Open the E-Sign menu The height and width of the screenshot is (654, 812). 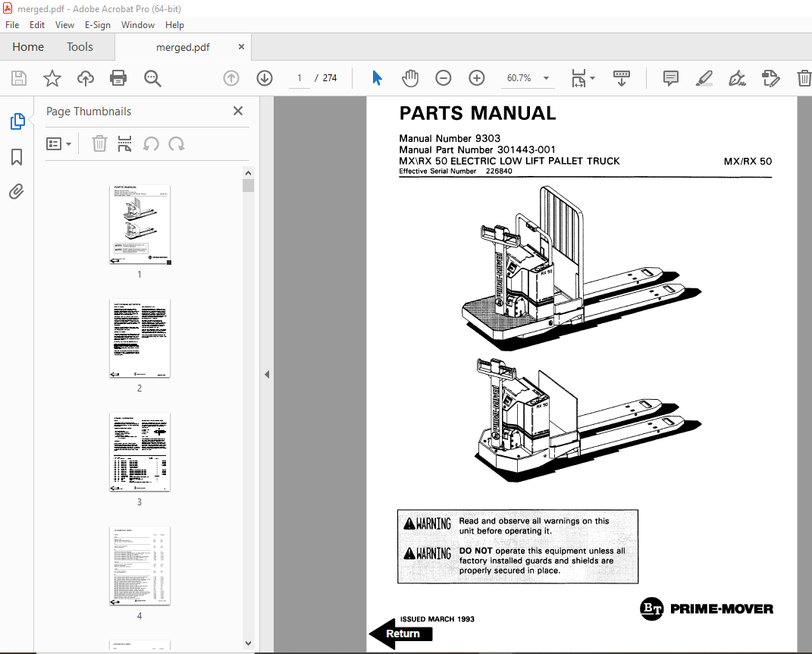point(97,25)
